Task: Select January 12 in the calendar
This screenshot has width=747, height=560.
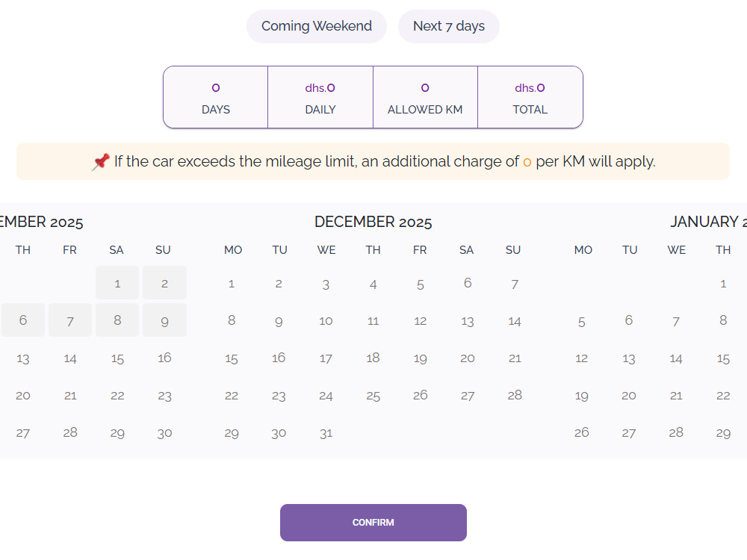Action: click(x=582, y=358)
